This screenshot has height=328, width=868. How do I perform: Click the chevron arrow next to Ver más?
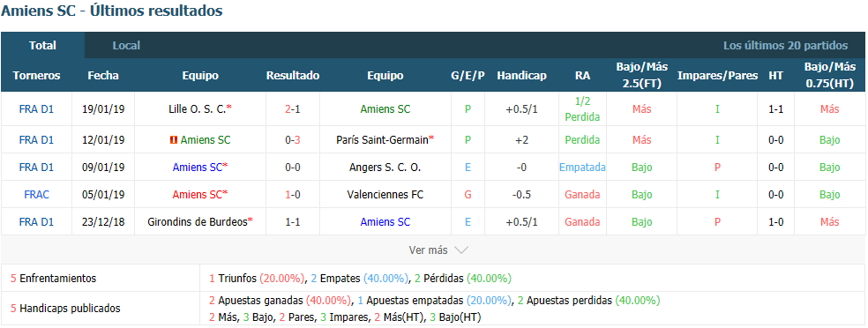pyautogui.click(x=461, y=250)
